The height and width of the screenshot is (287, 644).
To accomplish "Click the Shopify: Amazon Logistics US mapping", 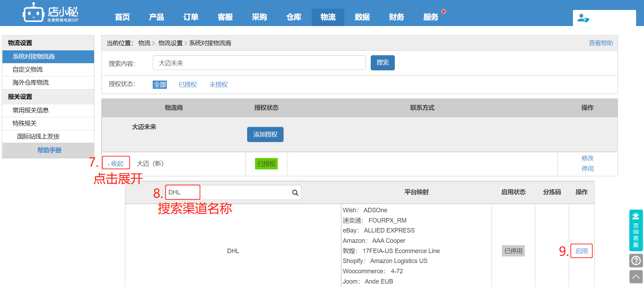I will click(x=385, y=261).
